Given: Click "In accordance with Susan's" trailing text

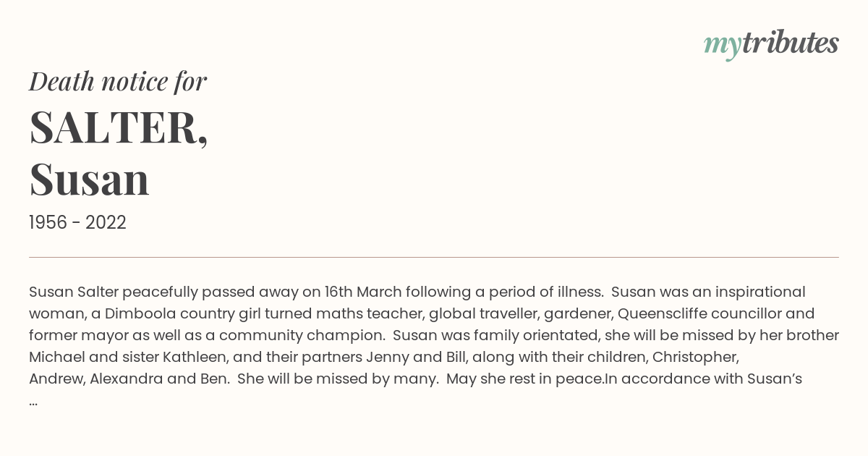Looking at the screenshot, I should pyautogui.click(x=703, y=379).
